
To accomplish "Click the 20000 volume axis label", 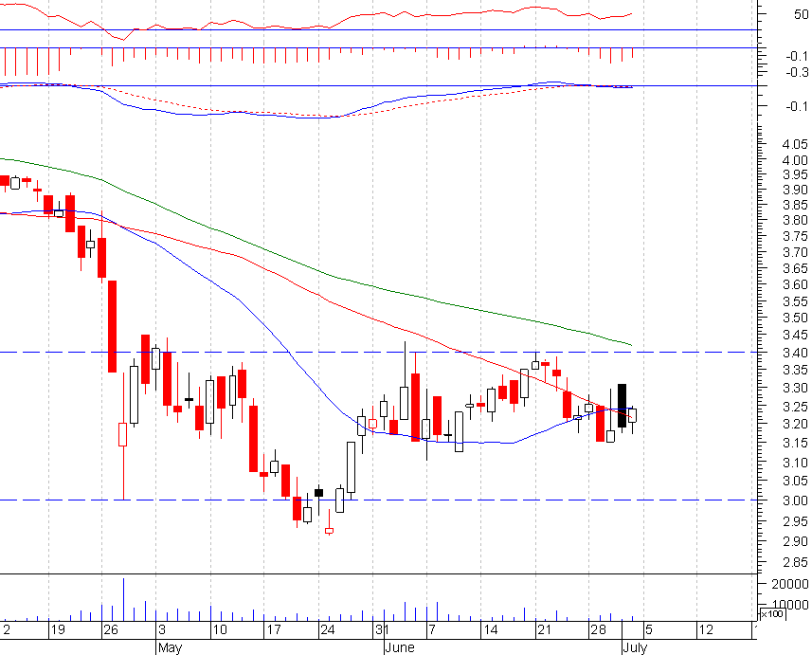I will (x=789, y=584).
